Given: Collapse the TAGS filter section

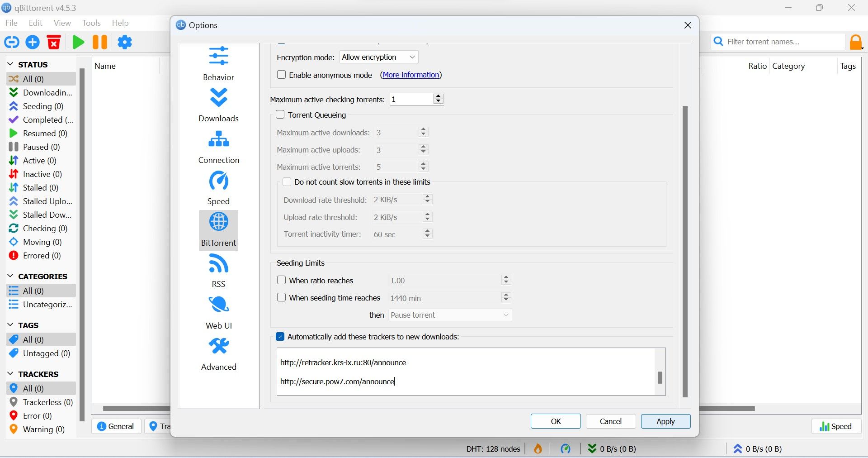Looking at the screenshot, I should click(10, 325).
